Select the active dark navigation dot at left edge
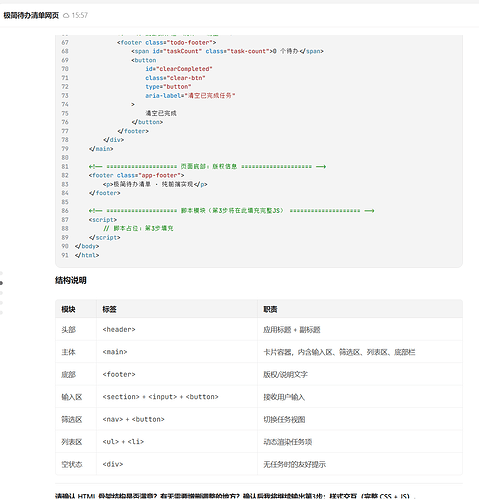The height and width of the screenshot is (500, 479). coord(1,283)
